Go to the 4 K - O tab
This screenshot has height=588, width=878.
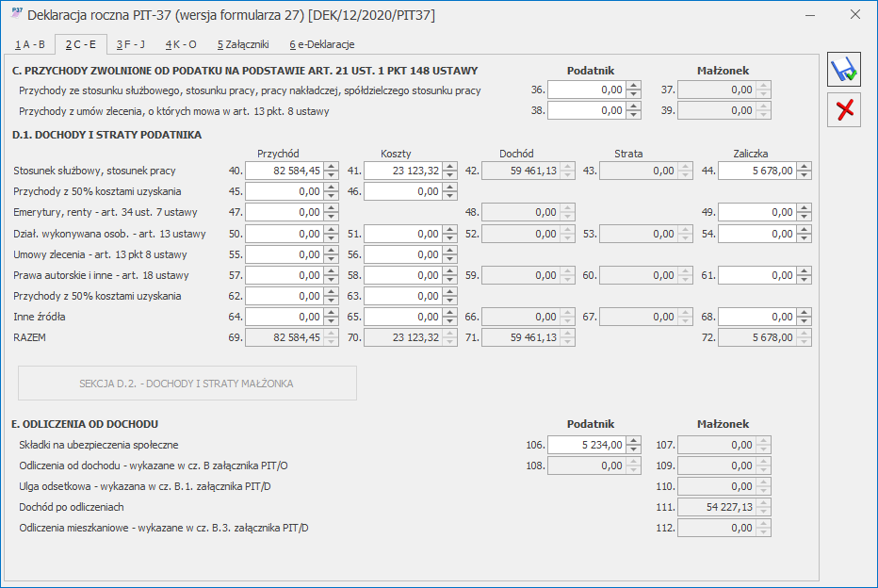pos(181,44)
